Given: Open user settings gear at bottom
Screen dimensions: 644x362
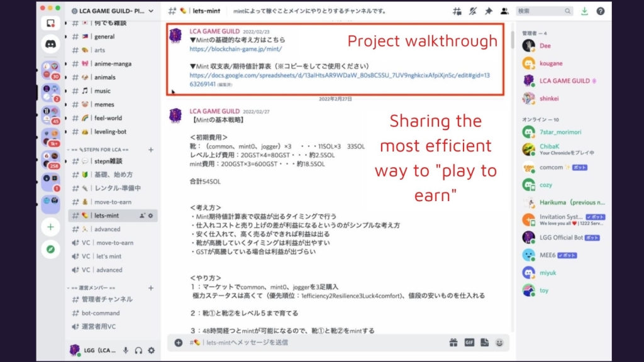Looking at the screenshot, I should [151, 351].
